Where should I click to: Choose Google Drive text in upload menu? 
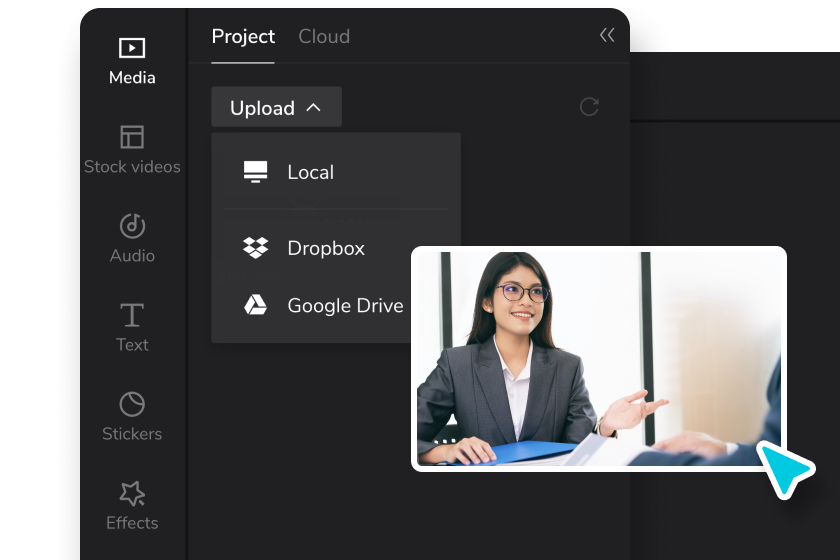click(345, 306)
